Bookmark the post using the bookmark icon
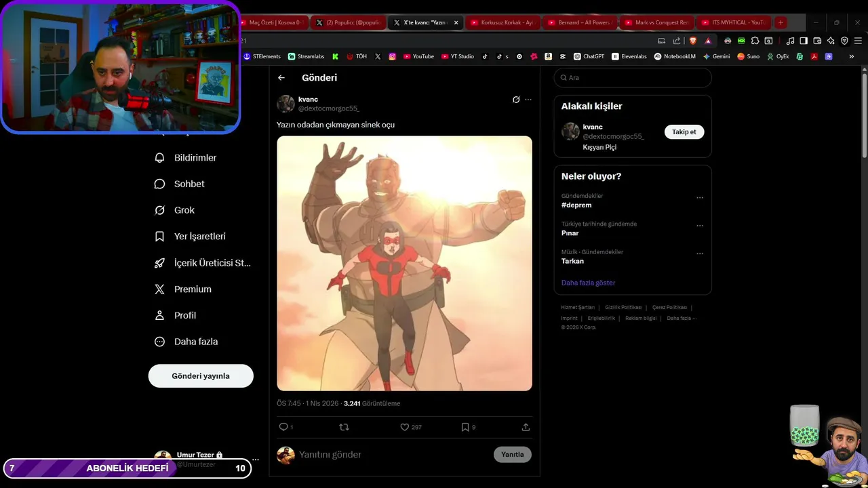The image size is (868, 488). pos(465,427)
